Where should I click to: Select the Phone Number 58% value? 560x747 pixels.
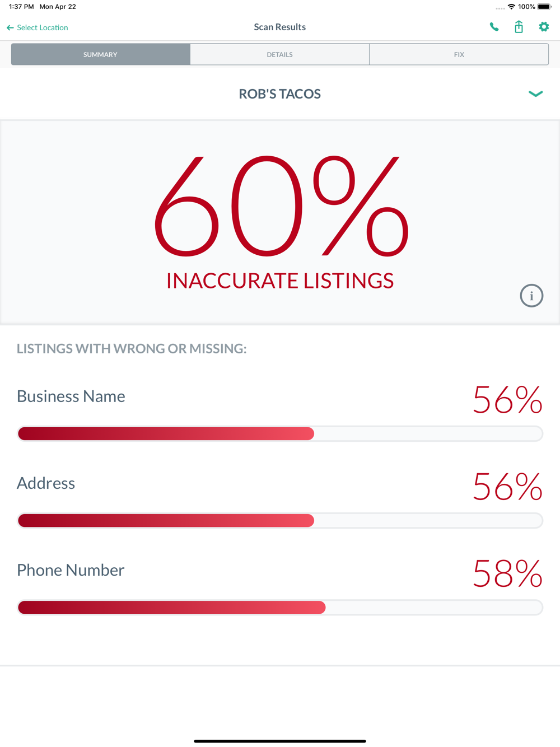(x=507, y=573)
